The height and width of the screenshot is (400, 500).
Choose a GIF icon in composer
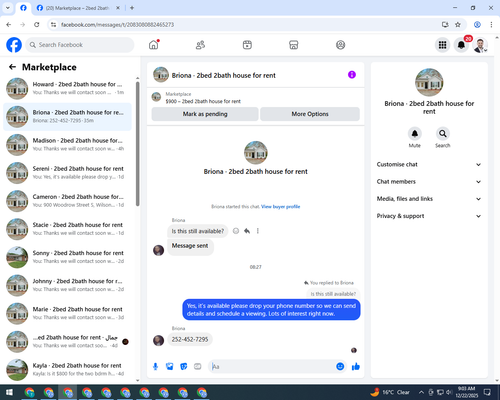click(198, 367)
